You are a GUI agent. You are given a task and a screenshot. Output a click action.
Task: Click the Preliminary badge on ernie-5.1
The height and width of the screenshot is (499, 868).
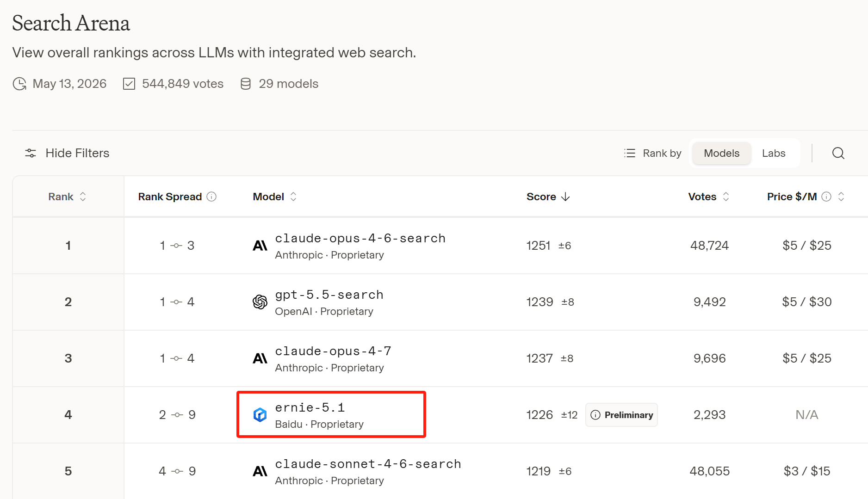pyautogui.click(x=621, y=415)
